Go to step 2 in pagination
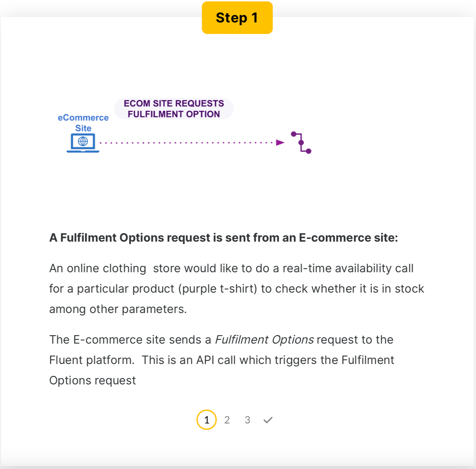The width and height of the screenshot is (476, 469). (x=227, y=420)
